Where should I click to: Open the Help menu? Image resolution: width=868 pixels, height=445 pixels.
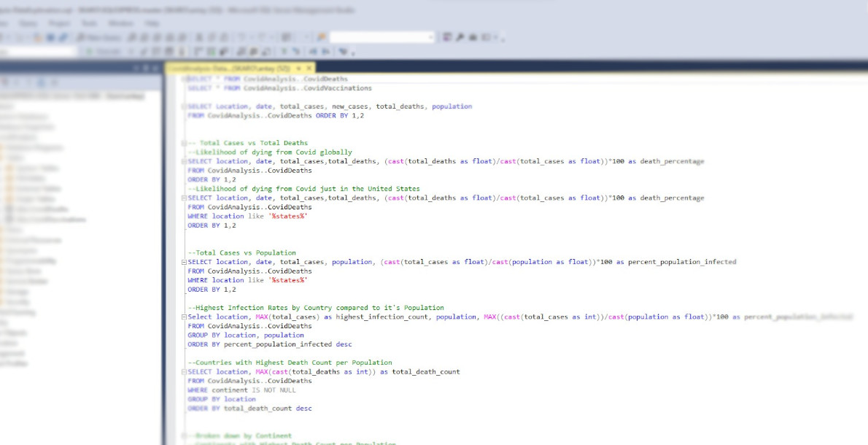click(152, 23)
